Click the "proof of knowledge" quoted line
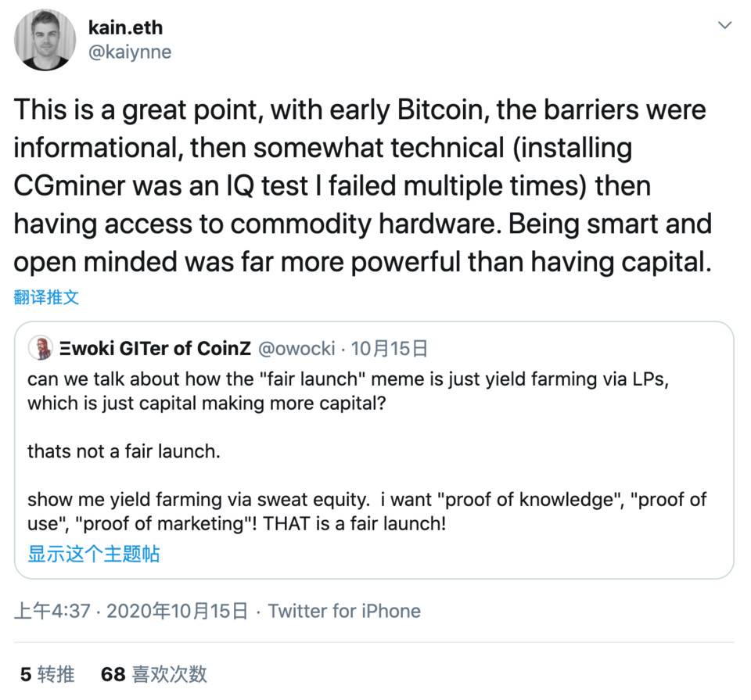This screenshot has height=700, width=751. click(x=367, y=500)
